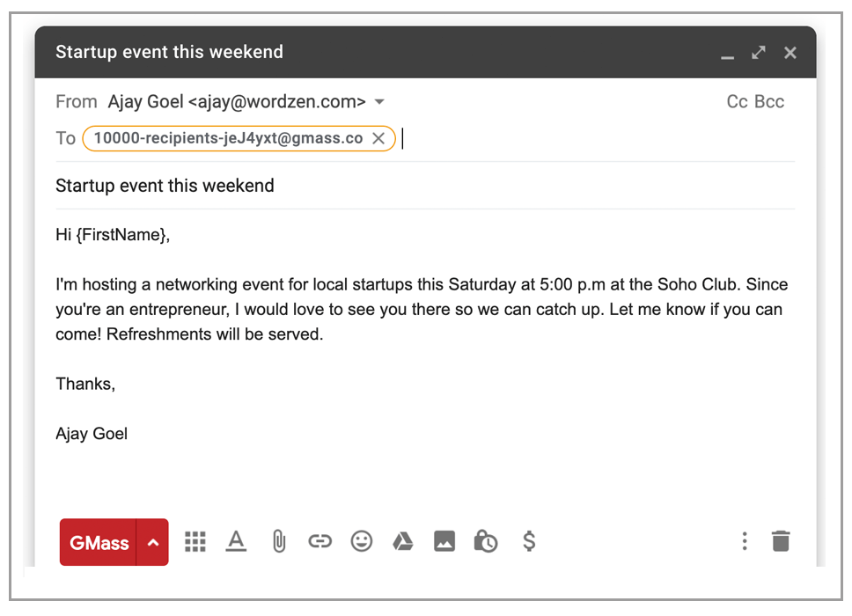Click in the email body text
Image resolution: width=852 pixels, height=616 pixels.
[422, 310]
